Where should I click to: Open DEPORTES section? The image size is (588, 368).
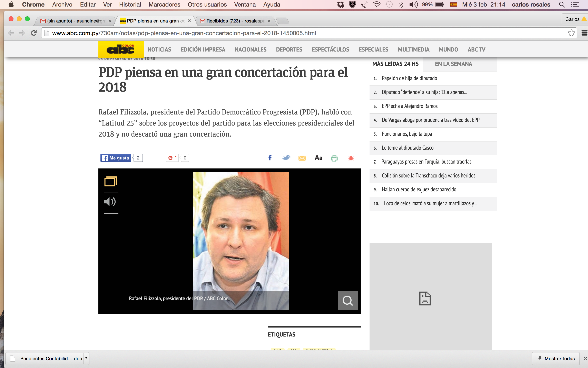pos(289,49)
